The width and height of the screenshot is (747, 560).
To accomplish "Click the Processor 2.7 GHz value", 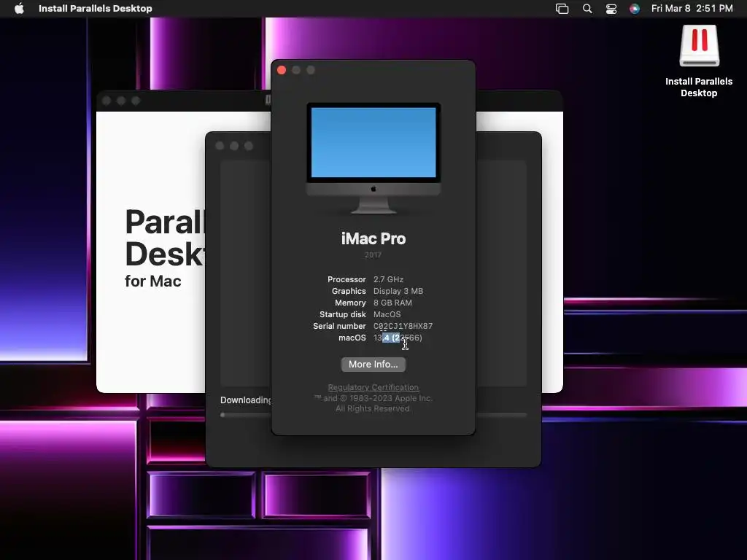I will click(x=388, y=279).
